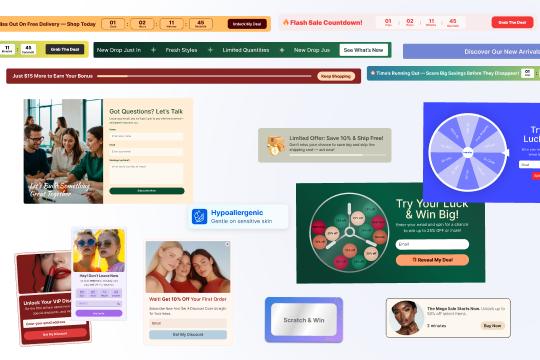540x360 pixels.
Task: Click the red Grab The Deal button
Action: point(512,22)
